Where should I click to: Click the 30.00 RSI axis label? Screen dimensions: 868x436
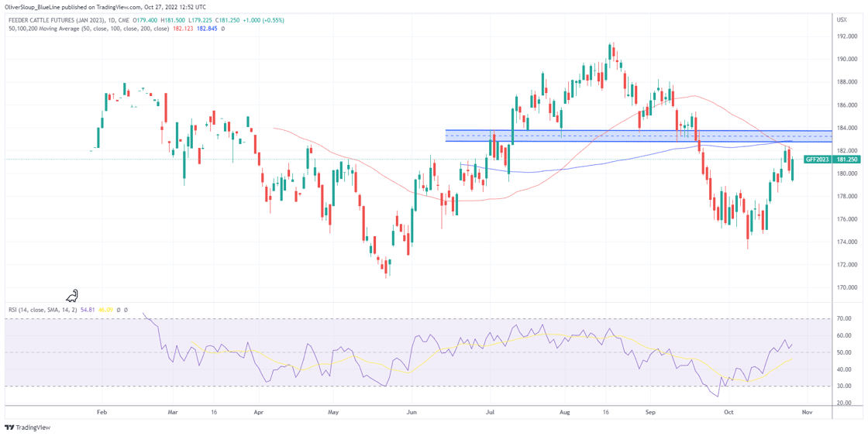pos(844,386)
